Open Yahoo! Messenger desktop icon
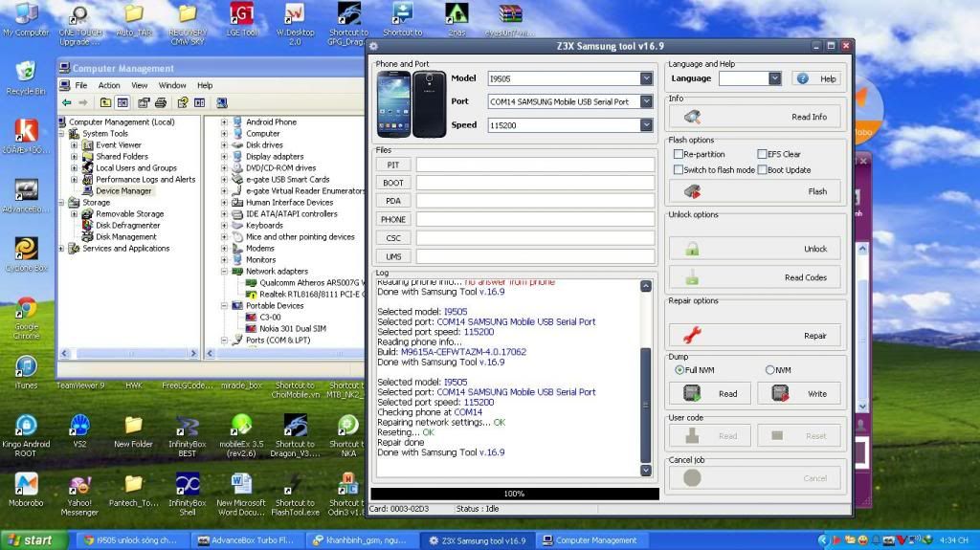 [79, 494]
